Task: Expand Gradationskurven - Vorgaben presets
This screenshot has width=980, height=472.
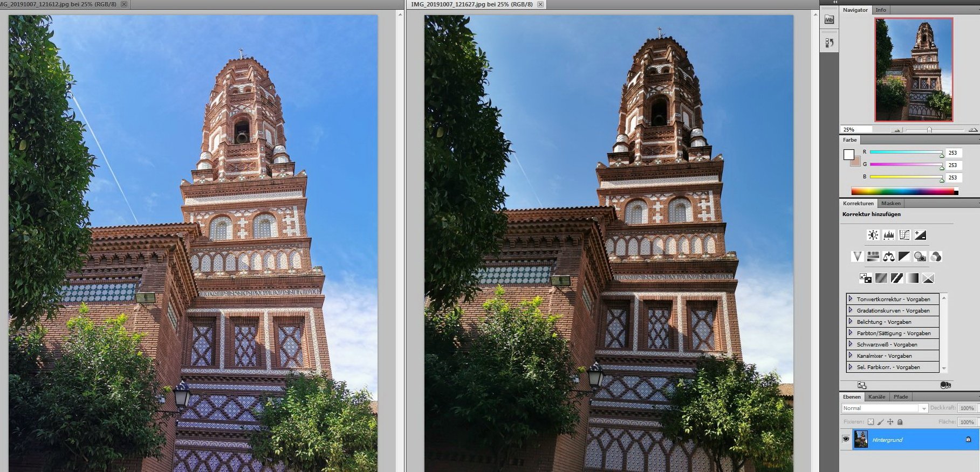Action: coord(851,310)
